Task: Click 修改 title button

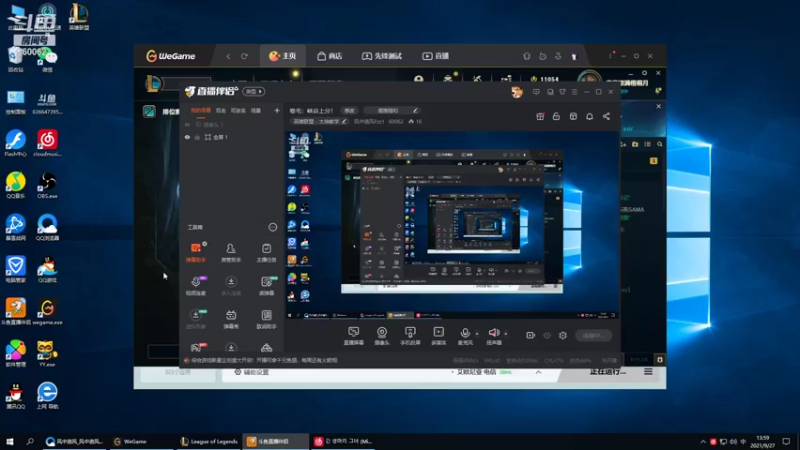Action: pyautogui.click(x=349, y=110)
